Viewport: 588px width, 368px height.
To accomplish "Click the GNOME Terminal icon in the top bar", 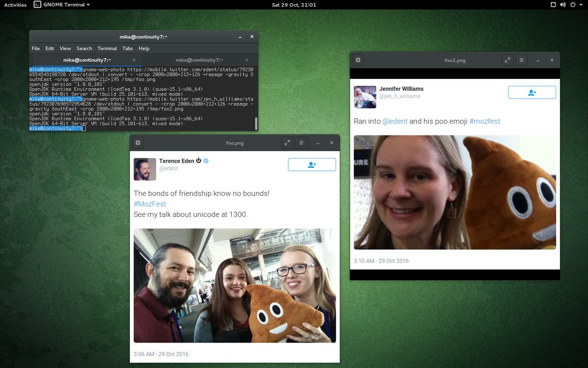I will (x=37, y=4).
